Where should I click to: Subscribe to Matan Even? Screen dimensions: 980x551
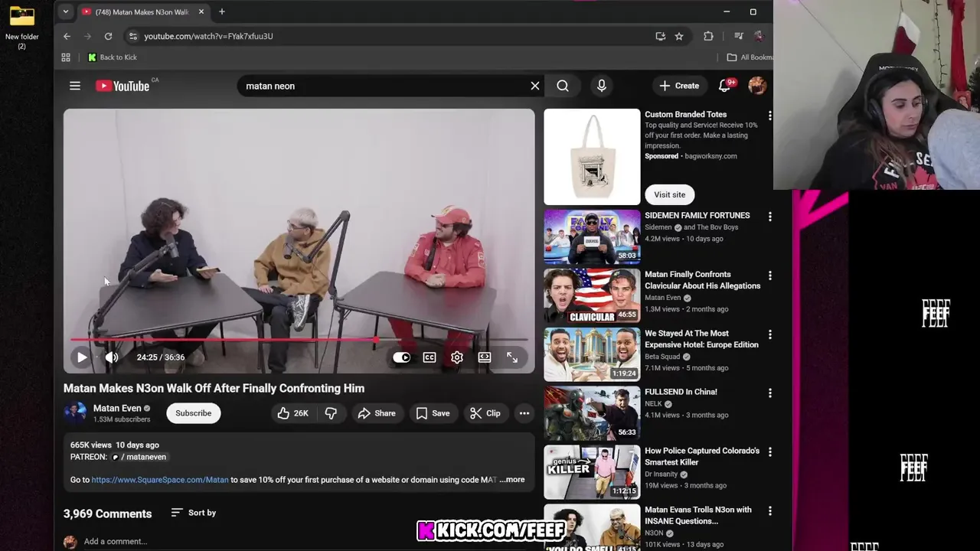tap(193, 413)
